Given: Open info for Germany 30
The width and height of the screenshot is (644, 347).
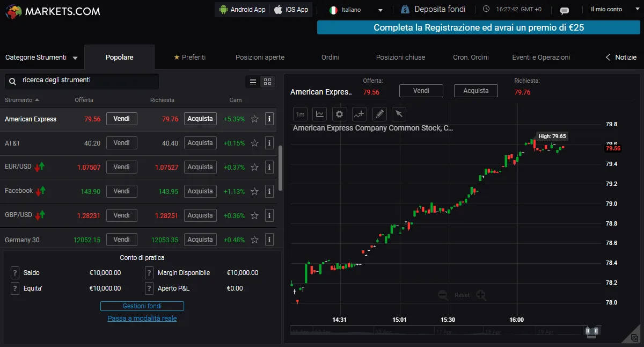Looking at the screenshot, I should (x=269, y=240).
